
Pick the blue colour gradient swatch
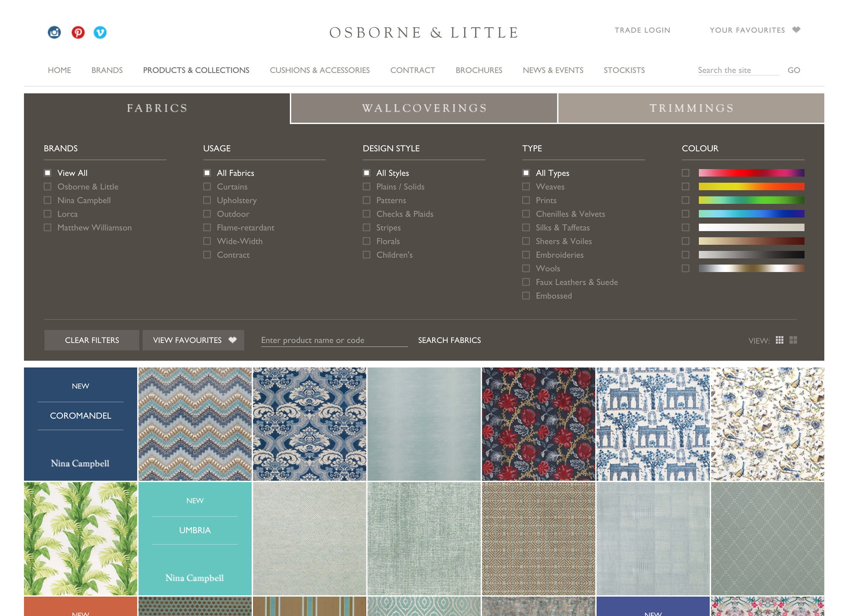751,214
